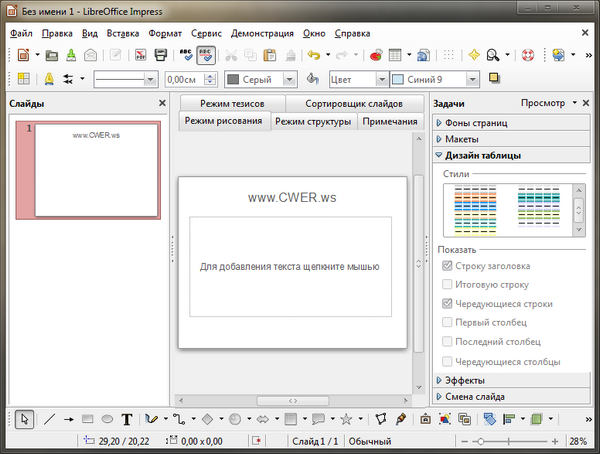The width and height of the screenshot is (600, 454).
Task: Click the Print icon in toolbar
Action: pyautogui.click(x=160, y=55)
